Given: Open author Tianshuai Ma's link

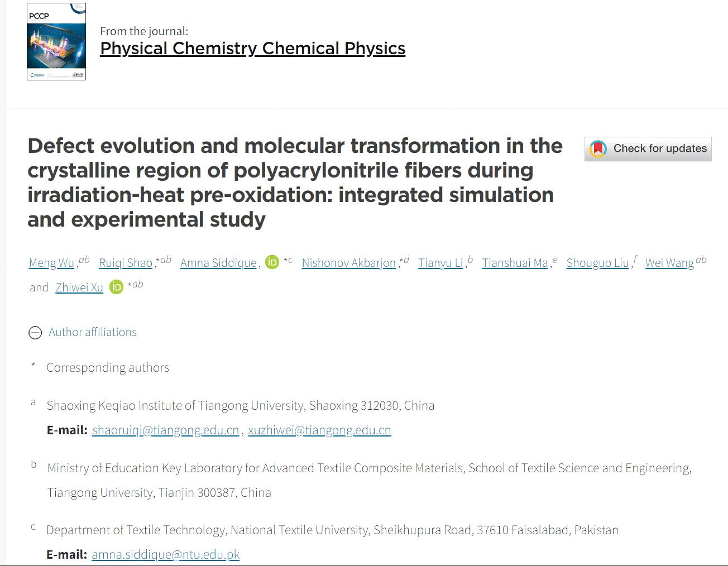Looking at the screenshot, I should (x=515, y=263).
